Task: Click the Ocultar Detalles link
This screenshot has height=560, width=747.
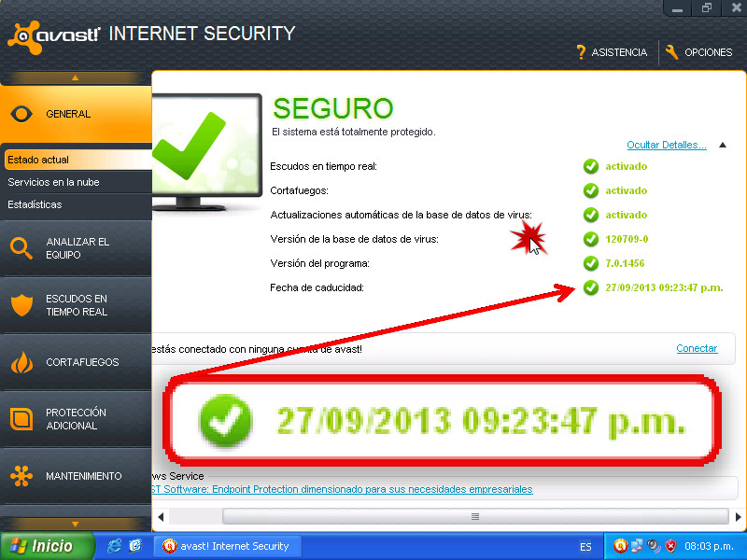Action: 667,145
